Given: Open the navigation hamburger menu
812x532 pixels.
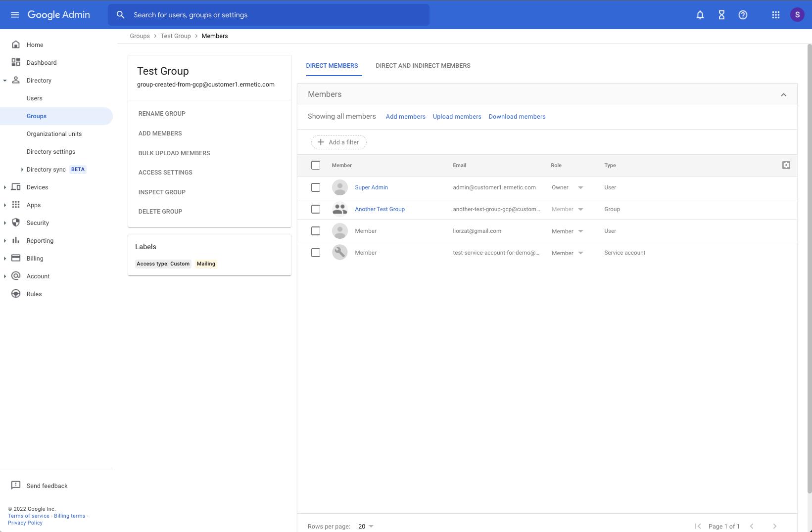Looking at the screenshot, I should pos(15,14).
